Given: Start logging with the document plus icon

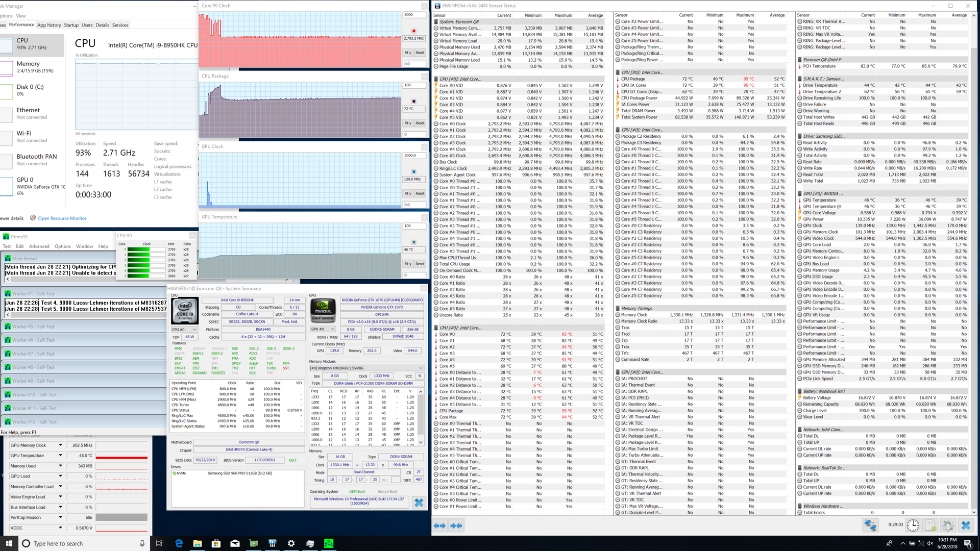Looking at the screenshot, I should point(930,525).
